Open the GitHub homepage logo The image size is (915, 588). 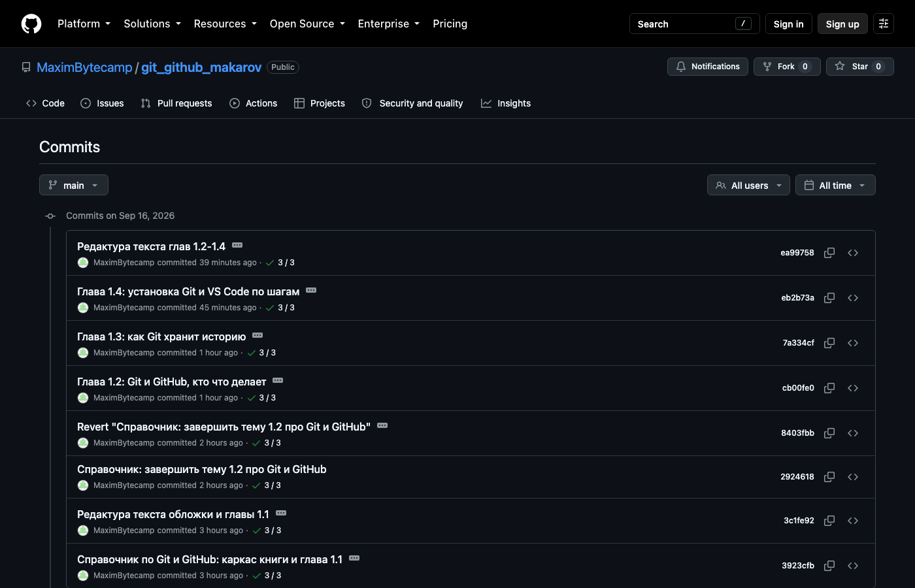pyautogui.click(x=31, y=24)
